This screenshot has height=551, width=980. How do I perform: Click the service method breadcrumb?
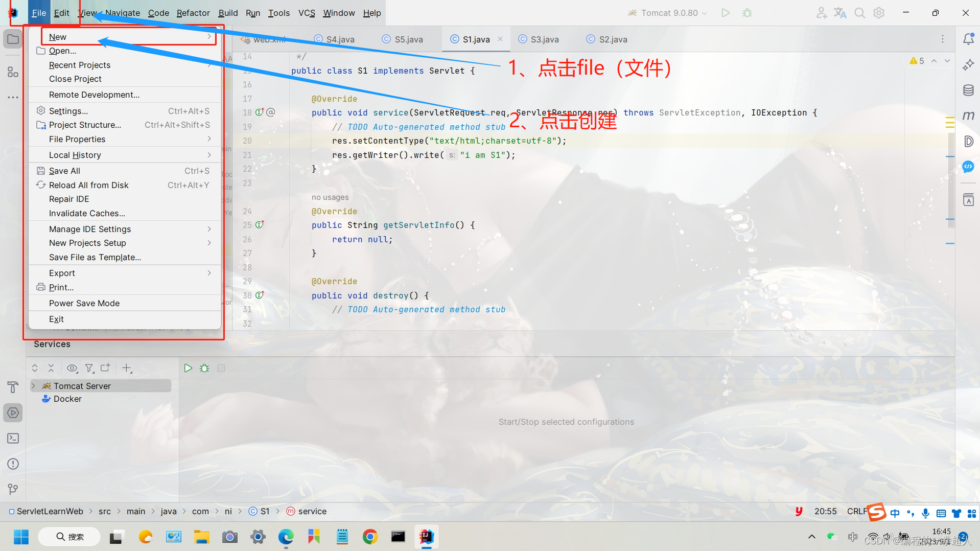click(307, 511)
